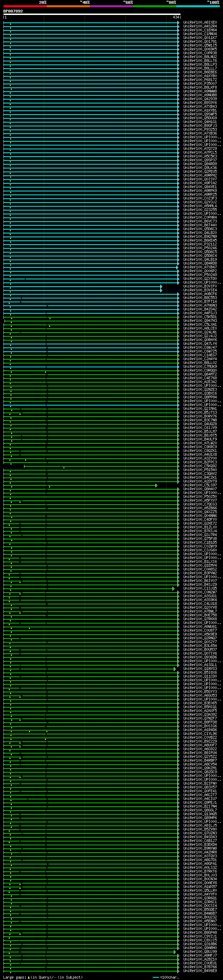Click the arrowhead ending the UniRef100_B3VIE4 bar

click(161, 290)
